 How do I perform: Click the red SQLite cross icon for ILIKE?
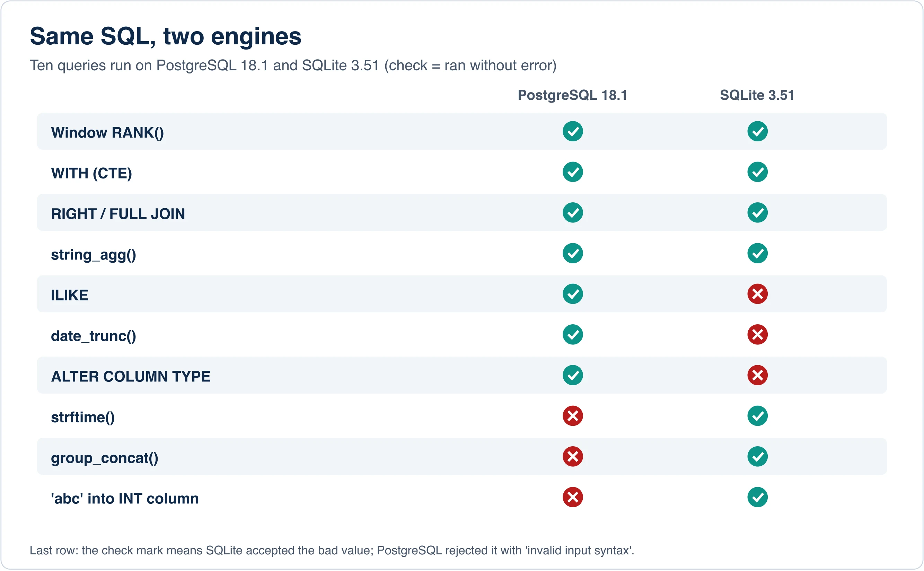pos(757,294)
